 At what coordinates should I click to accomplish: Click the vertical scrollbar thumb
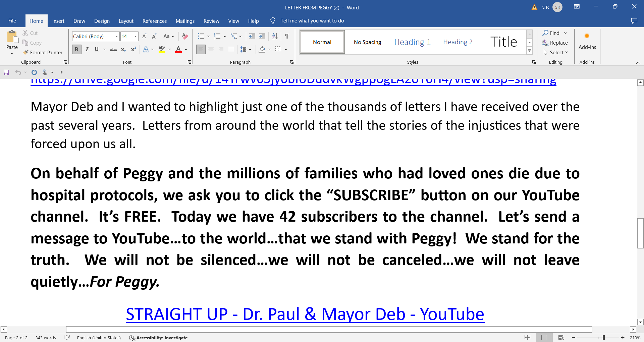click(x=640, y=233)
